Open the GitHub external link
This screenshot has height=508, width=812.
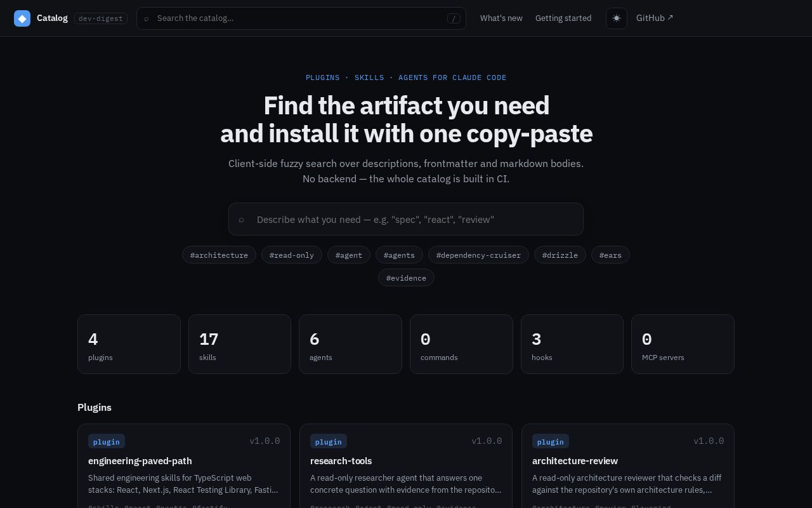(655, 18)
